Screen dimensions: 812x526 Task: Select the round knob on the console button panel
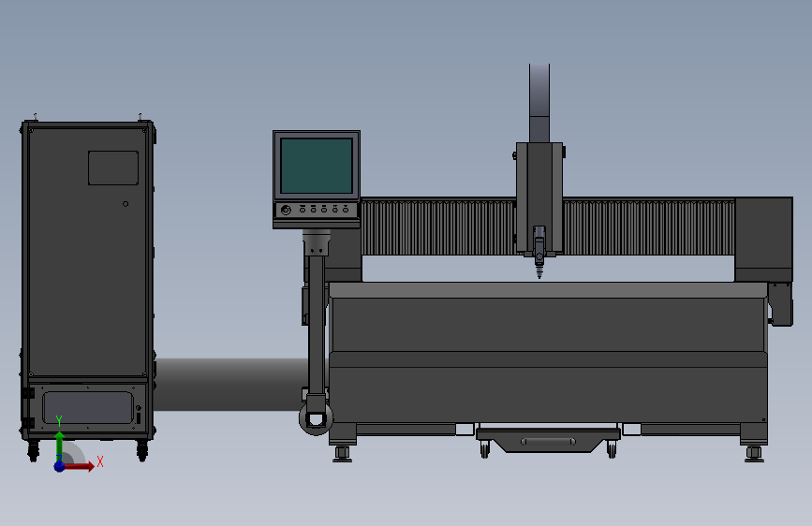point(286,211)
